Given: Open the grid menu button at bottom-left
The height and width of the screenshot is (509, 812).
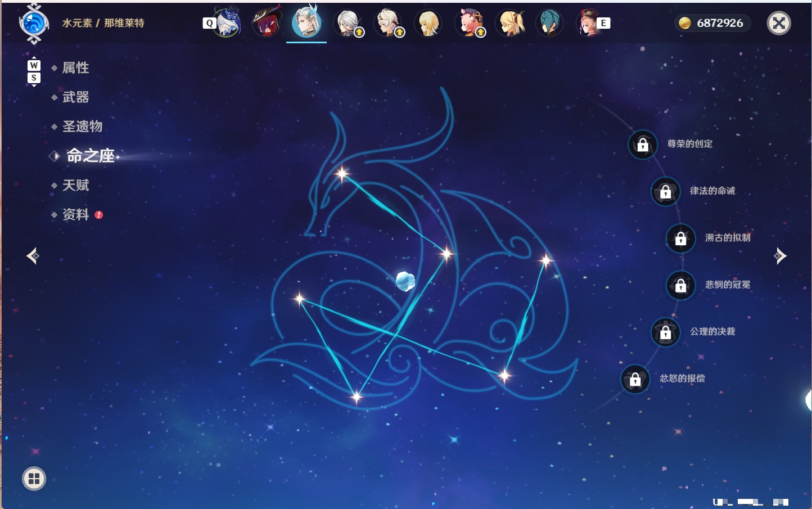Looking at the screenshot, I should click(x=34, y=479).
